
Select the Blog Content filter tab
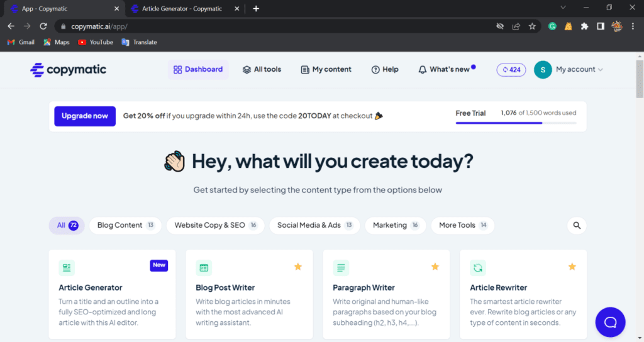point(125,226)
